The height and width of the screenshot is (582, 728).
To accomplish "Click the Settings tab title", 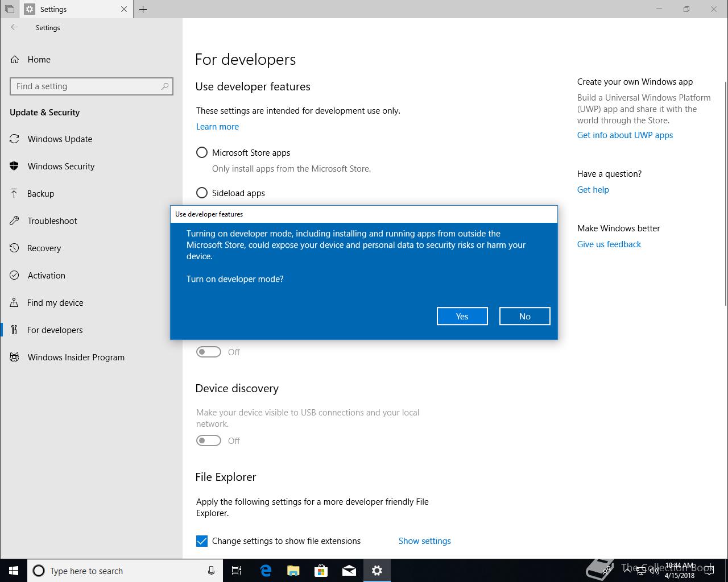I will tap(53, 9).
